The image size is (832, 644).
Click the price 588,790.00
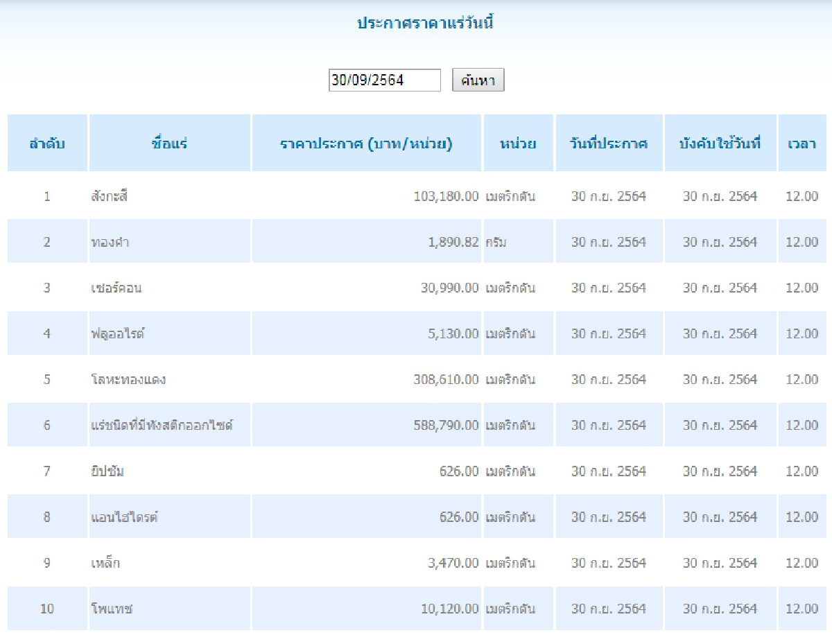pyautogui.click(x=446, y=425)
